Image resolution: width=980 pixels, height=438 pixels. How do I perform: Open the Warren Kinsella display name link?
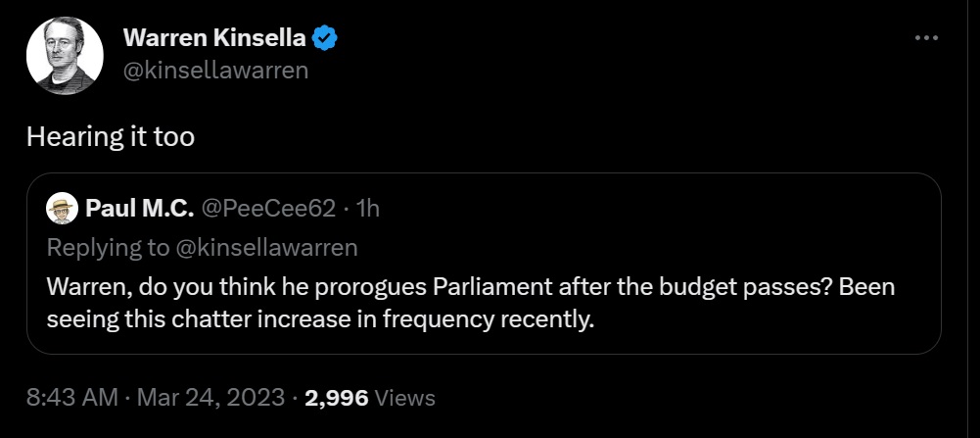click(215, 38)
